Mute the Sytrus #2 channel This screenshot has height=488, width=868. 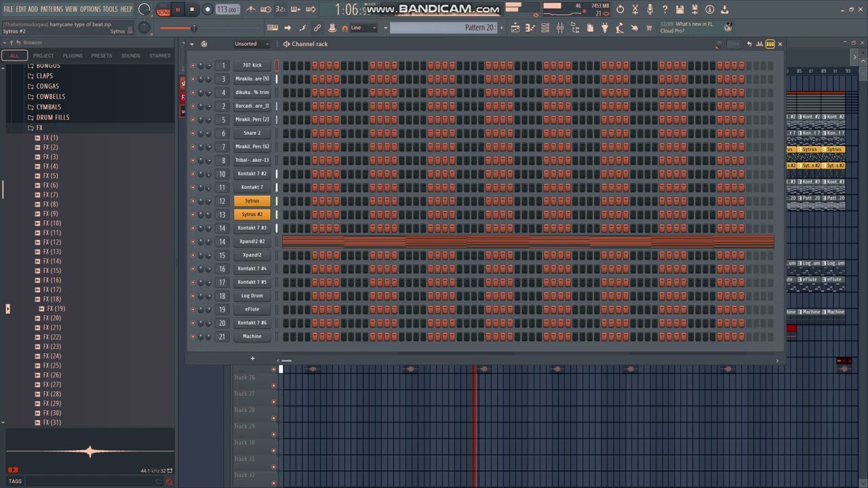click(x=193, y=215)
